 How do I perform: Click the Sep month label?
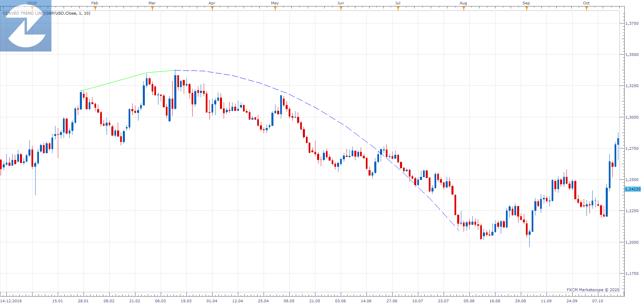click(x=526, y=3)
